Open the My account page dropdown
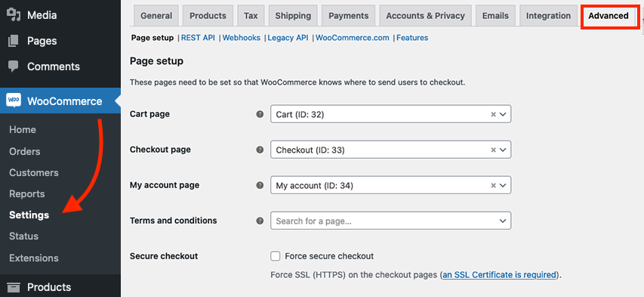The height and width of the screenshot is (297, 644). (390, 185)
